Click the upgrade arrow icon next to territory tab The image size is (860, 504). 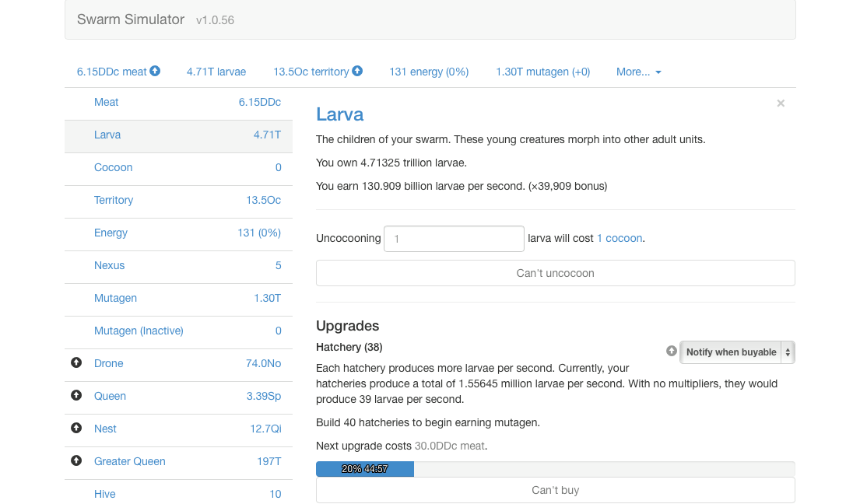[x=357, y=71]
